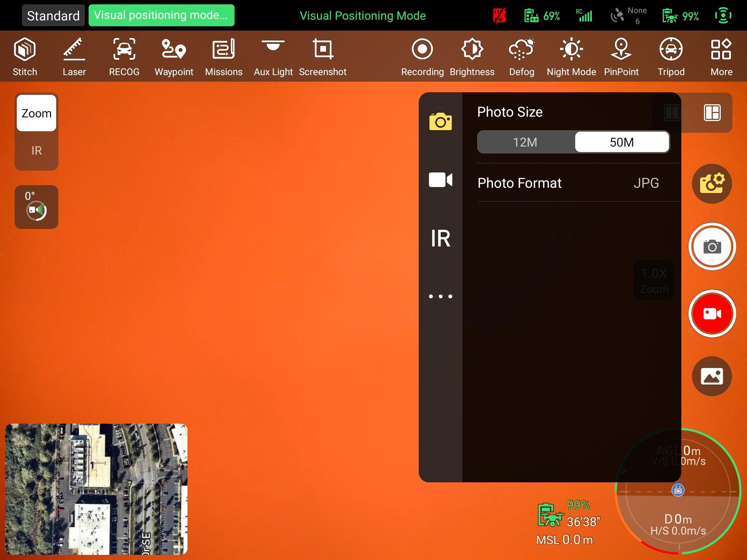Open RECOG object recognition
Screen dimensions: 747x560
[x=124, y=57]
